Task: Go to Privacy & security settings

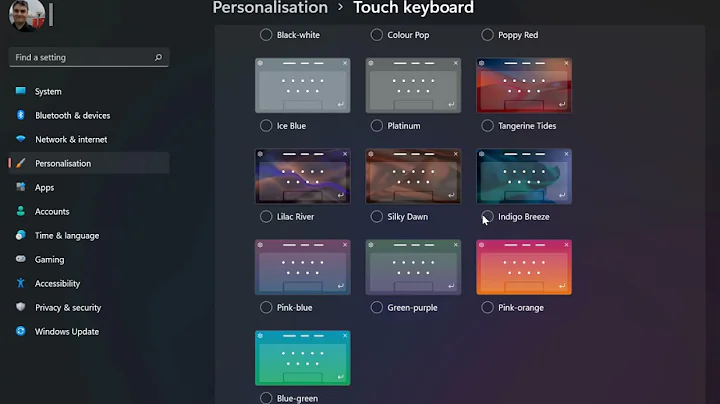Action: [89, 307]
